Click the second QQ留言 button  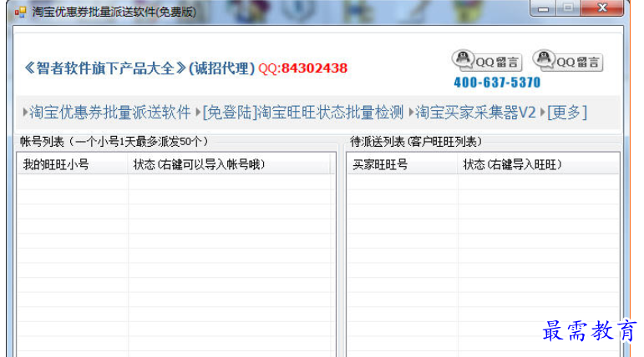click(568, 61)
